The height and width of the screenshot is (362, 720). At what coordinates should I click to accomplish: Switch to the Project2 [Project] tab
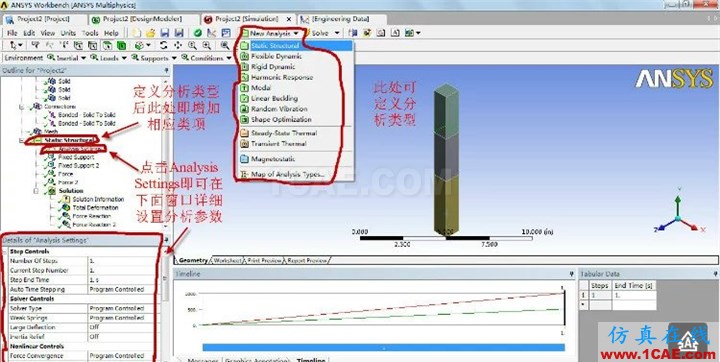(44, 19)
